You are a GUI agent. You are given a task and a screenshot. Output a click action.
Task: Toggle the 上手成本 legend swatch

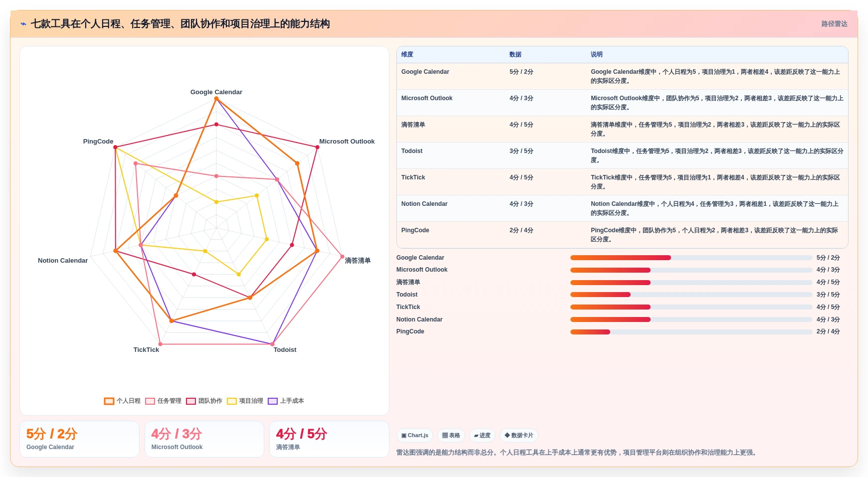[x=273, y=401]
